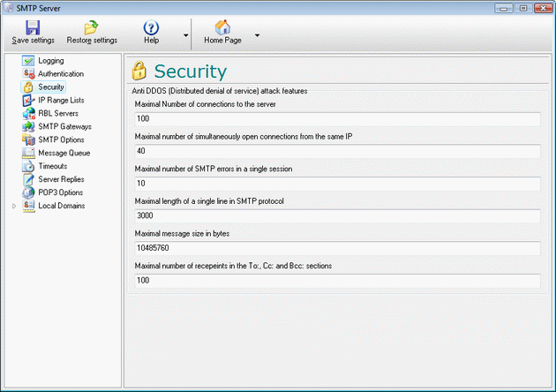The width and height of the screenshot is (556, 392).
Task: Select the Logging icon in sidebar
Action: [x=28, y=61]
